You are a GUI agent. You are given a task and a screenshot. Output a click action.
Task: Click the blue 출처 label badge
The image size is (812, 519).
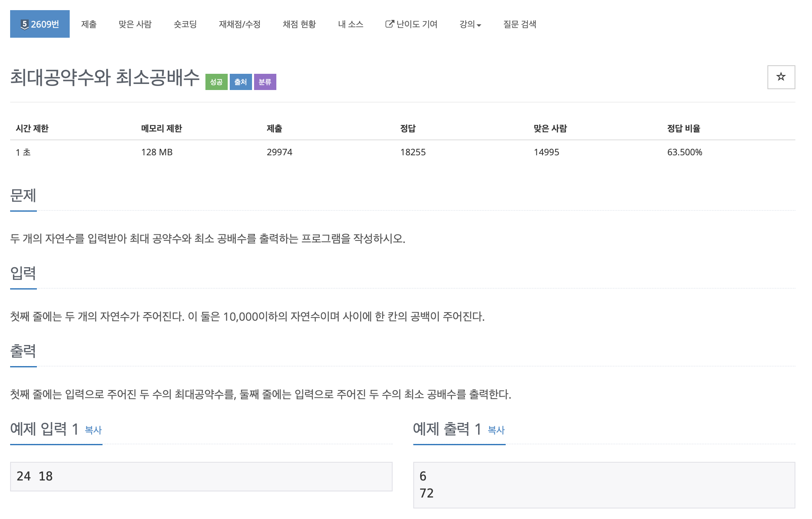240,82
